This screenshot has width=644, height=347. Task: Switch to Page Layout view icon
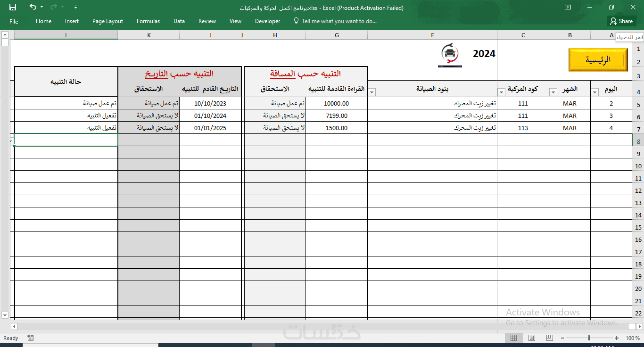coord(531,338)
